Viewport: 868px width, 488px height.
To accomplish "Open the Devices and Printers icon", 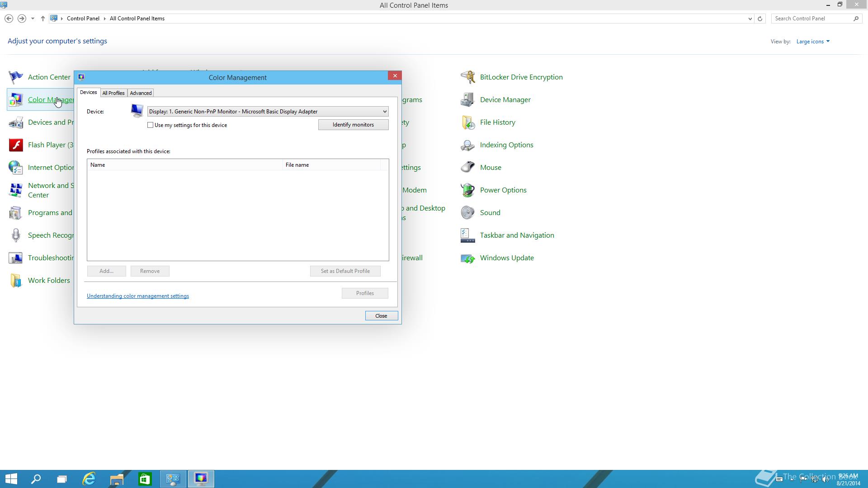I will click(x=16, y=122).
